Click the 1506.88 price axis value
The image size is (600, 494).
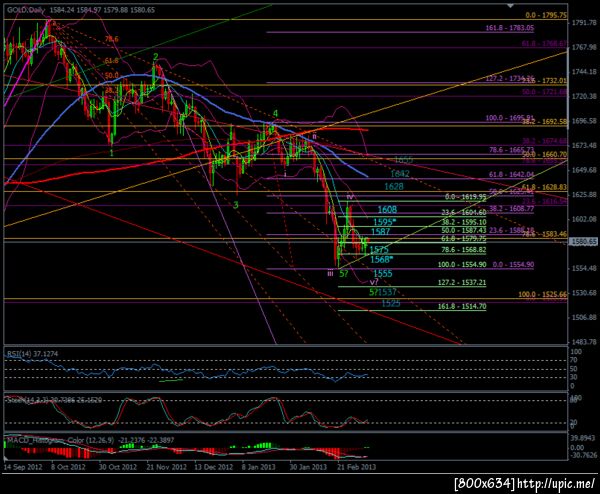click(x=585, y=317)
